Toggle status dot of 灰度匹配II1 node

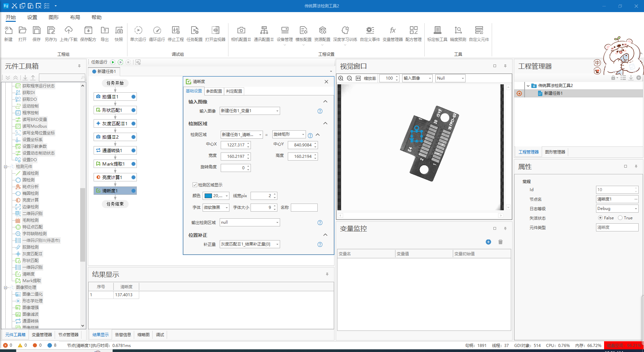133,124
